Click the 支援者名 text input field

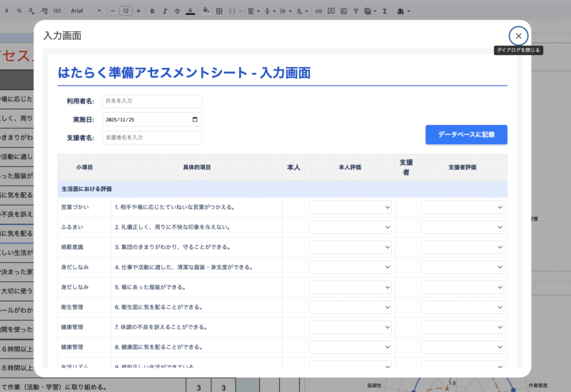click(151, 137)
